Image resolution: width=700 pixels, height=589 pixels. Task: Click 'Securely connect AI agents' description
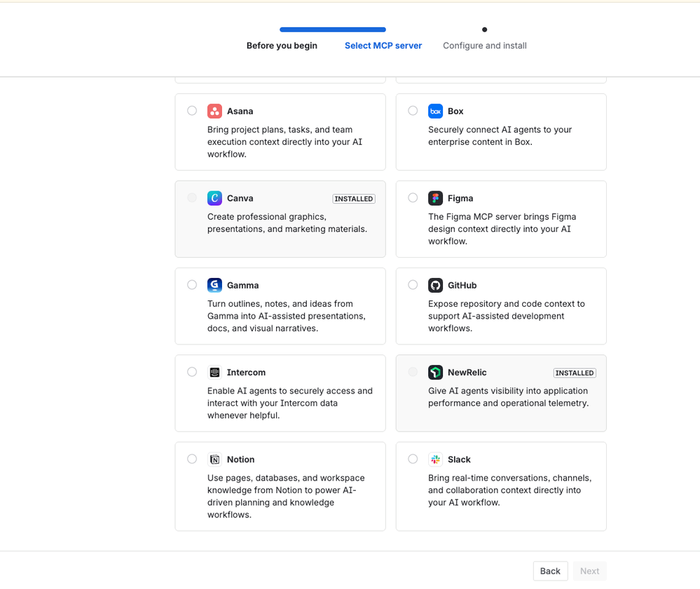pyautogui.click(x=500, y=136)
